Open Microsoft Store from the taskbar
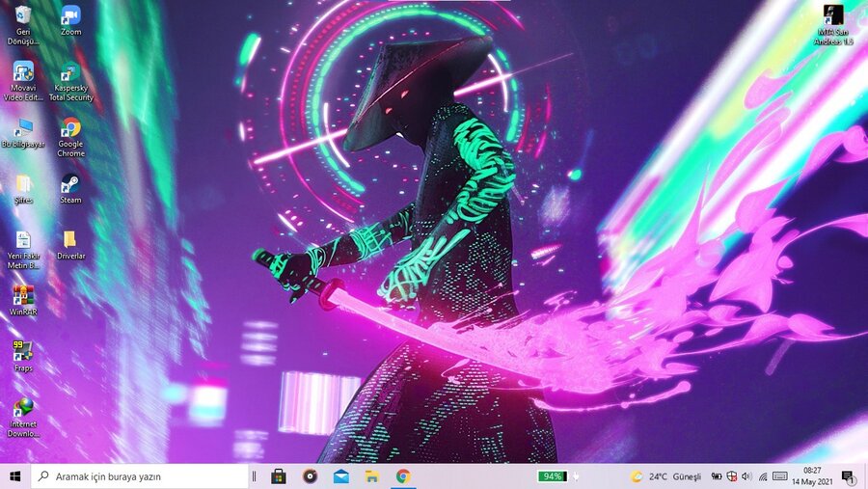The image size is (868, 489). click(279, 476)
